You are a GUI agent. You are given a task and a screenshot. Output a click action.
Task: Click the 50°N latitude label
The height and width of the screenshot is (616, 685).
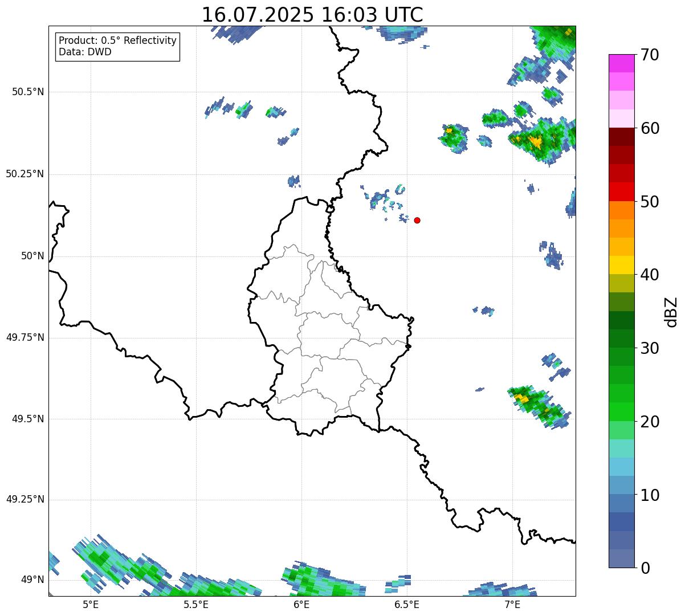coord(32,256)
